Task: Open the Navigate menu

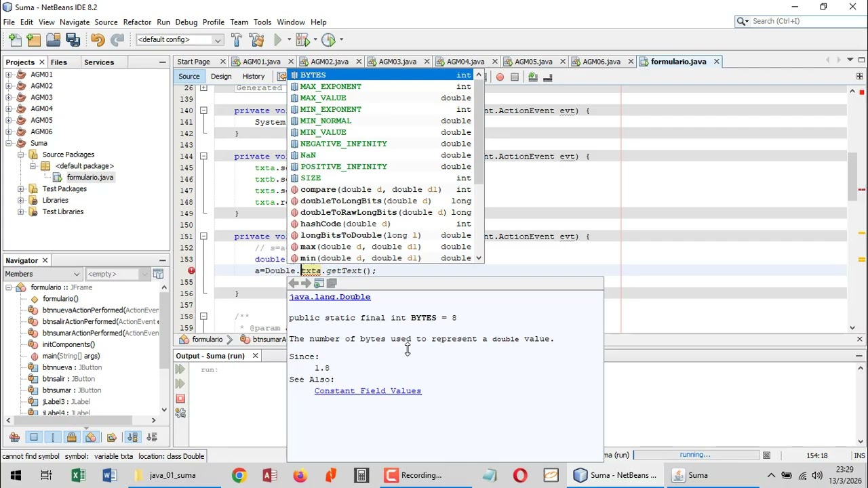Action: click(75, 22)
